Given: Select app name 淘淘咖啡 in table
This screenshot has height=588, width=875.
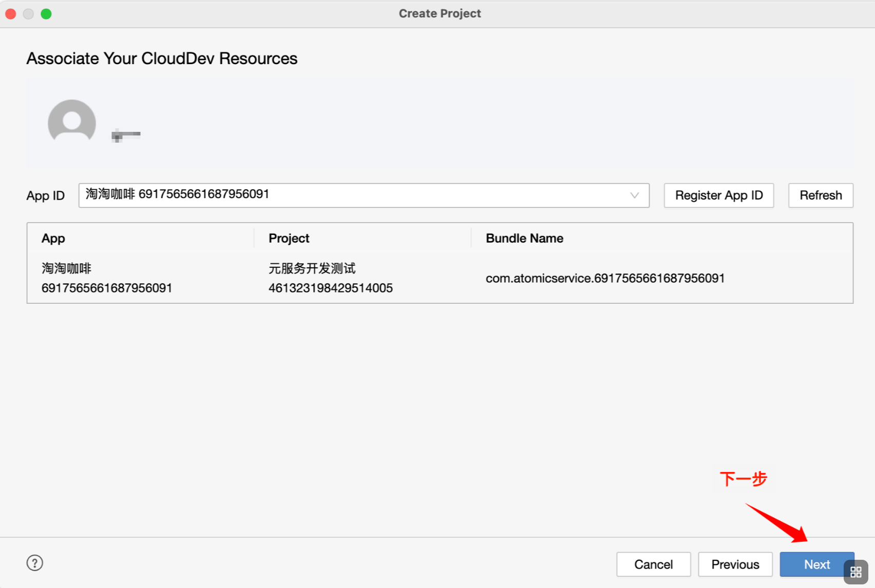Looking at the screenshot, I should click(67, 268).
